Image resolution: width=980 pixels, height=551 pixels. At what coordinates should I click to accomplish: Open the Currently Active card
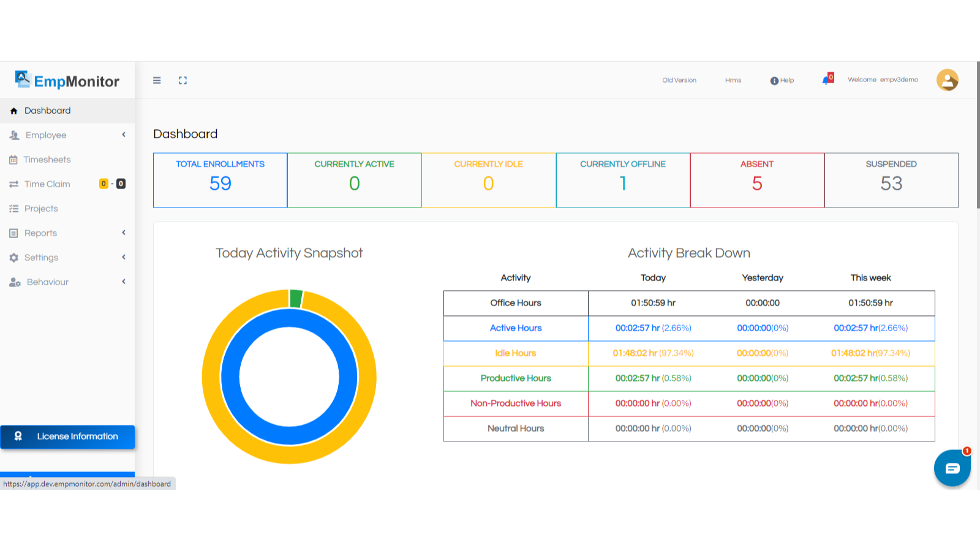point(354,180)
